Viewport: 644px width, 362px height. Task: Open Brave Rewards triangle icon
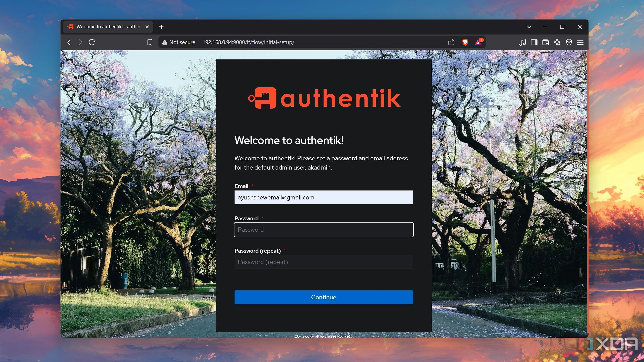click(x=478, y=42)
